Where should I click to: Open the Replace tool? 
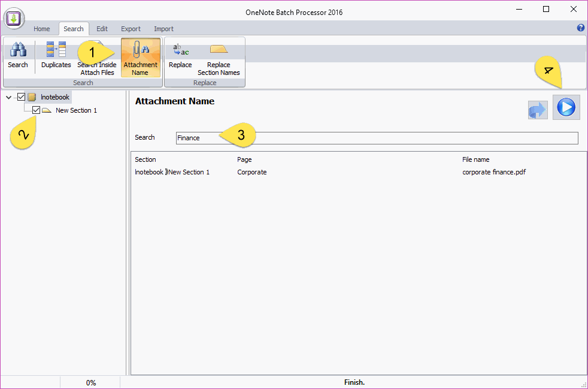click(180, 55)
